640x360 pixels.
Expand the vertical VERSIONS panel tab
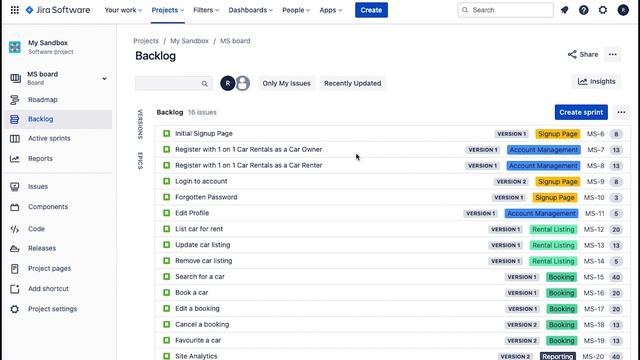pos(140,124)
